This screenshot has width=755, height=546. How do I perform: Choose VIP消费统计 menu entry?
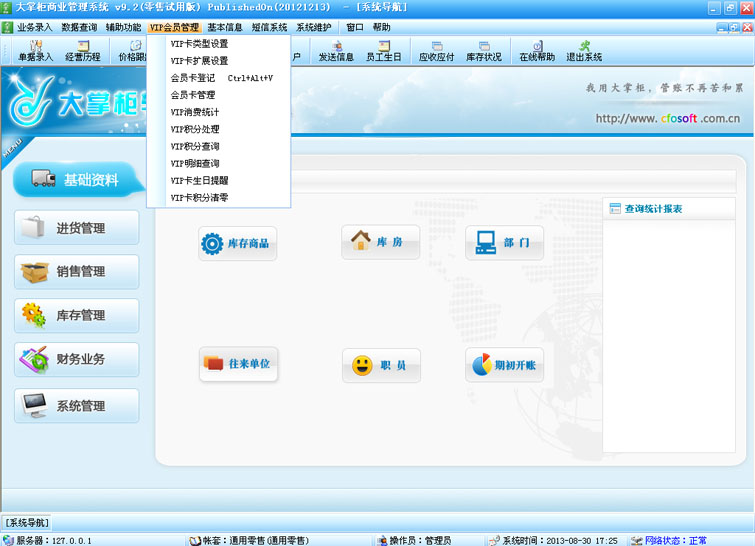(x=219, y=112)
